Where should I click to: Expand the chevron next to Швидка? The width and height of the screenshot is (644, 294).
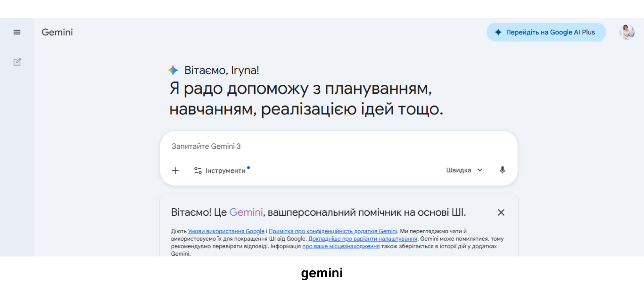(x=480, y=170)
